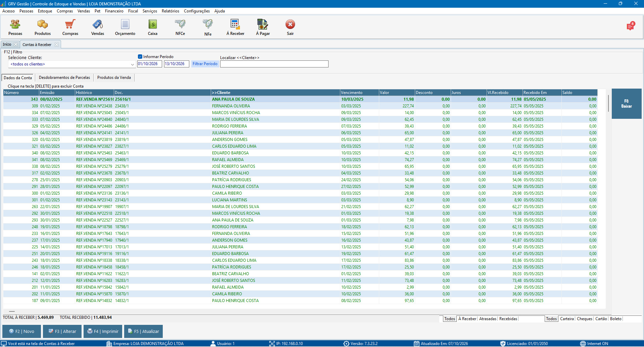The width and height of the screenshot is (644, 347).
Task: Click the F5 Atualizar button
Action: tap(143, 331)
